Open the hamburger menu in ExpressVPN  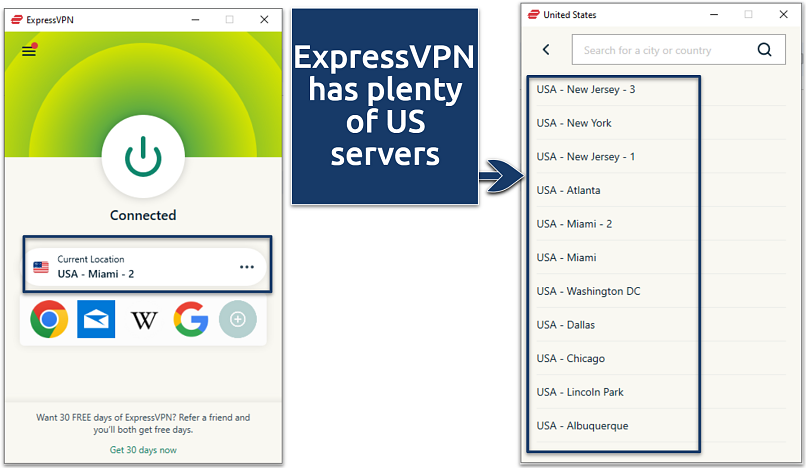click(29, 51)
